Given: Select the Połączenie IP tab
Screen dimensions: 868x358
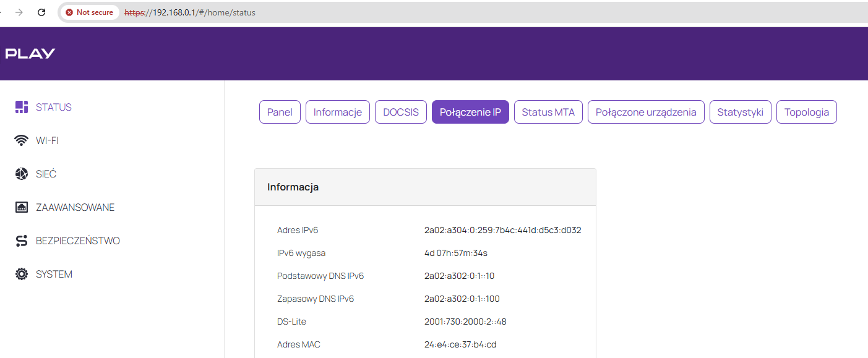Looking at the screenshot, I should 470,112.
